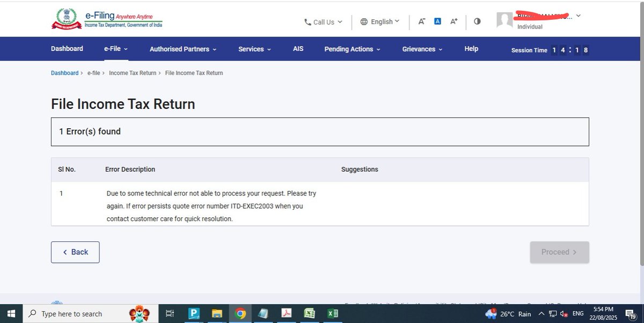Click the network icon in system tray
This screenshot has width=644, height=323.
[x=553, y=314]
